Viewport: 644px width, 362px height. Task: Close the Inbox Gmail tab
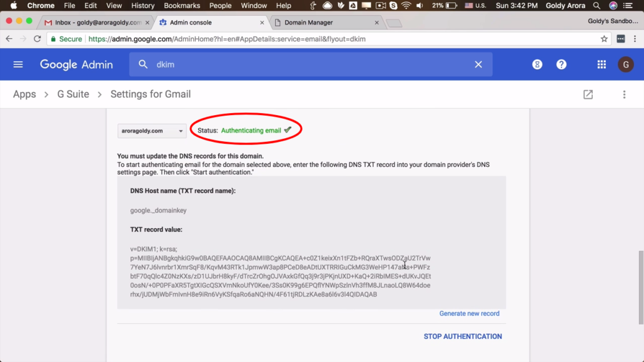click(x=148, y=23)
